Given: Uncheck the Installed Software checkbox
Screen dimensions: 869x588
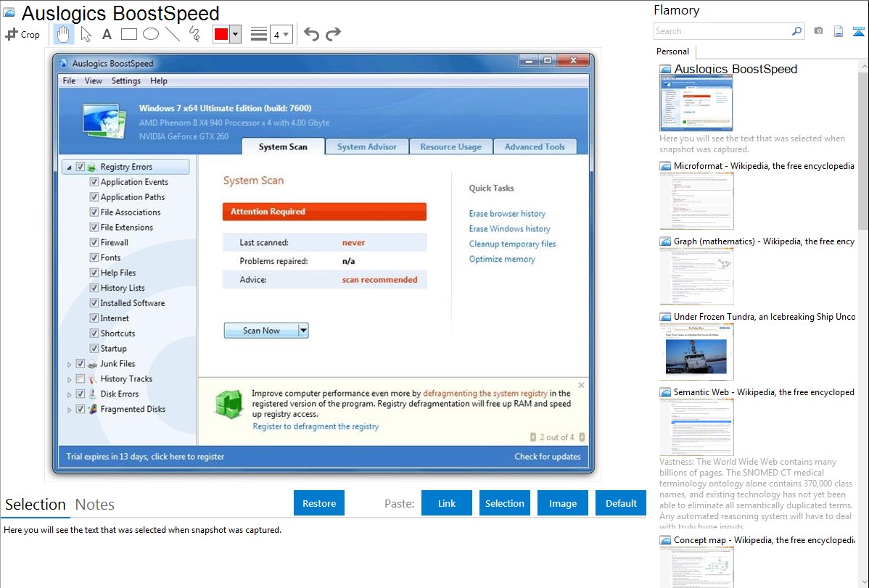Looking at the screenshot, I should coord(94,303).
